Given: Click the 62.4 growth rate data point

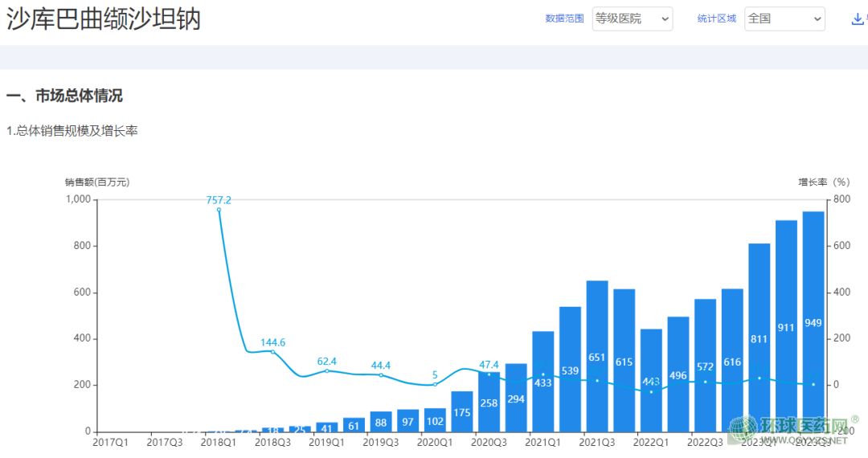Looking at the screenshot, I should (326, 370).
